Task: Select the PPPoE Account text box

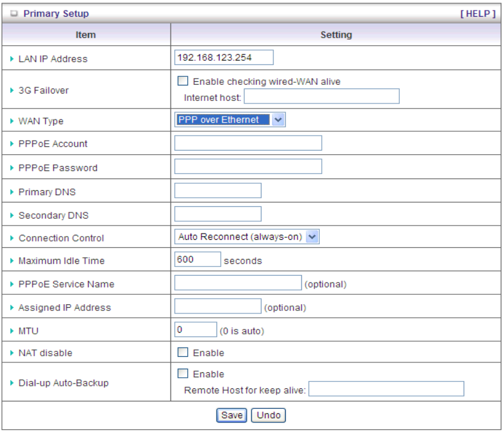Action: [248, 143]
